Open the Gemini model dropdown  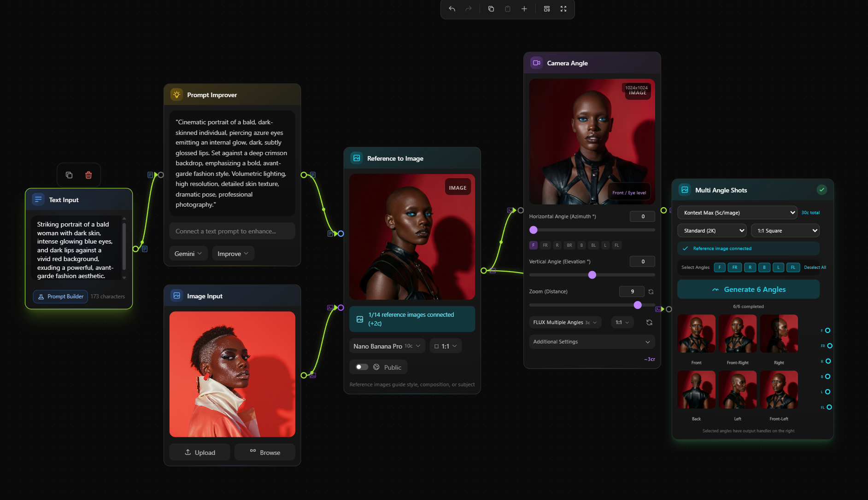188,253
